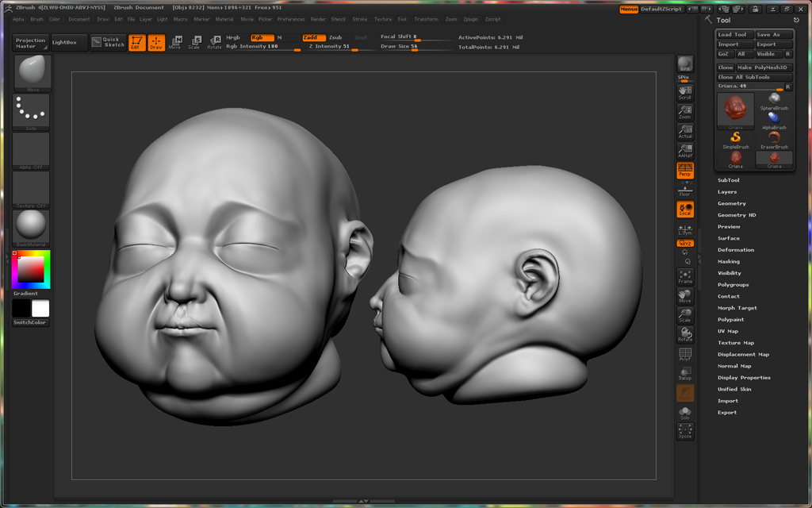Click the AAHalf icon
Screen dimensions: 812x508
click(685, 151)
